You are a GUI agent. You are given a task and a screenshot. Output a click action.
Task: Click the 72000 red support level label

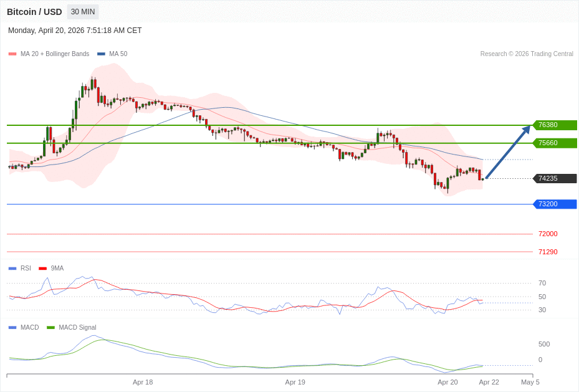click(x=548, y=234)
